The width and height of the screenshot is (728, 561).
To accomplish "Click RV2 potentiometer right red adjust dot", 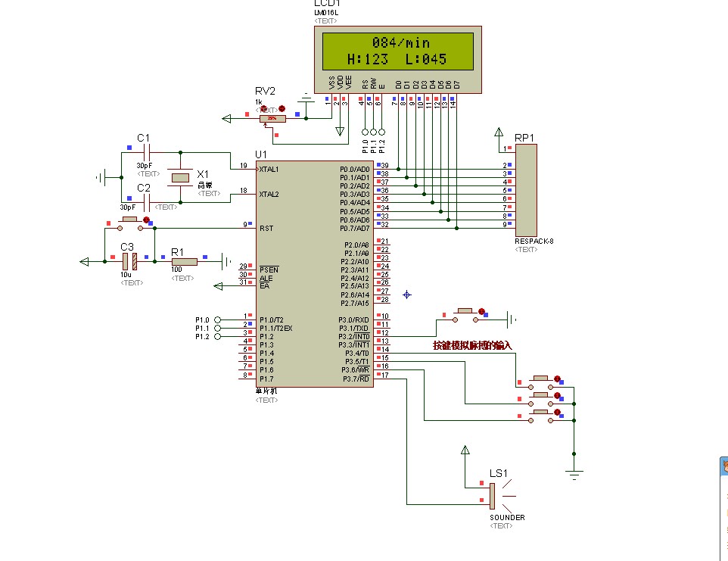I will (282, 108).
